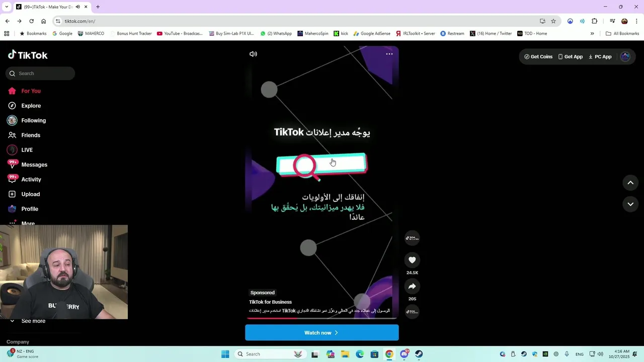644x362 pixels.
Task: Bookmark this page with star icon
Action: coord(553,21)
